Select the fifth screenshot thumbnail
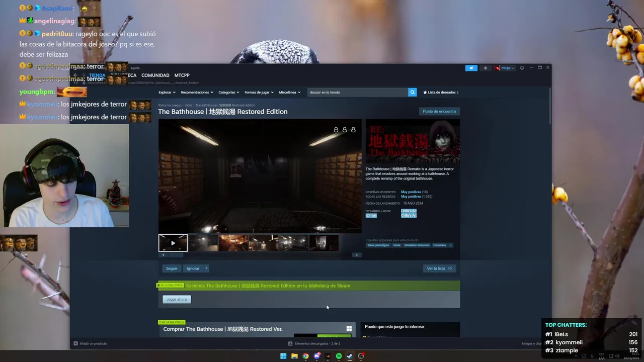644x362 pixels. pyautogui.click(x=294, y=243)
